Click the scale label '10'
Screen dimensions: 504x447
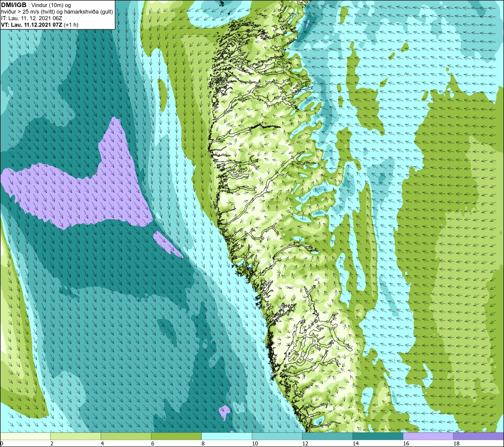(x=255, y=443)
